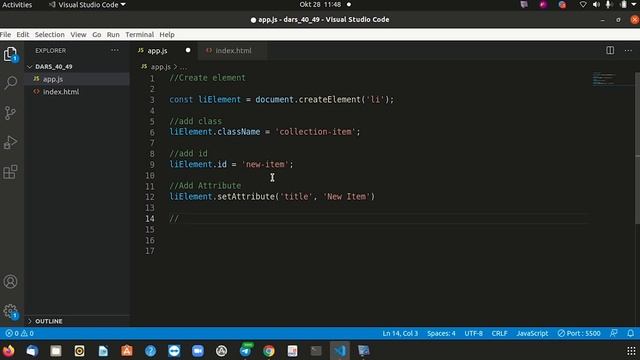Open the Help icon in the dock

coord(151,351)
